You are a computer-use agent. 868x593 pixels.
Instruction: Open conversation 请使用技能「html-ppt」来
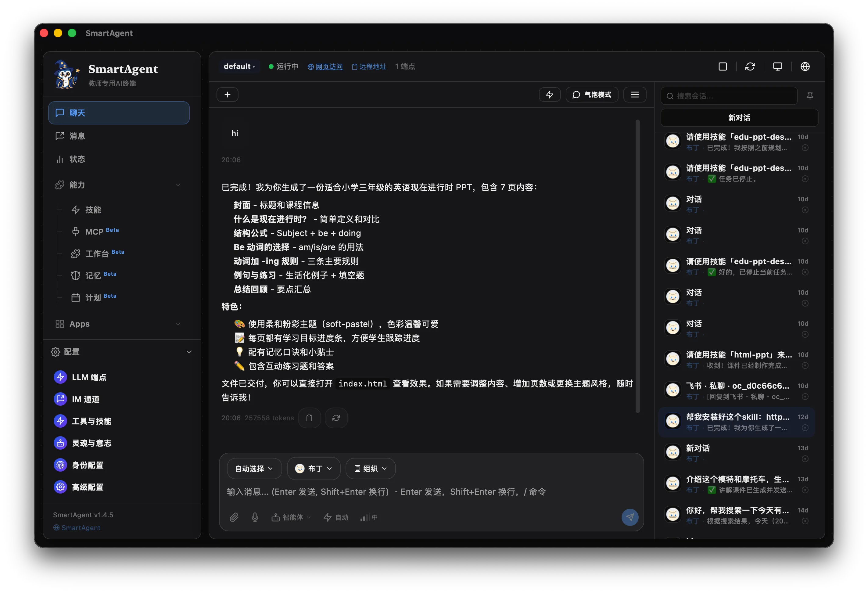[x=736, y=360]
